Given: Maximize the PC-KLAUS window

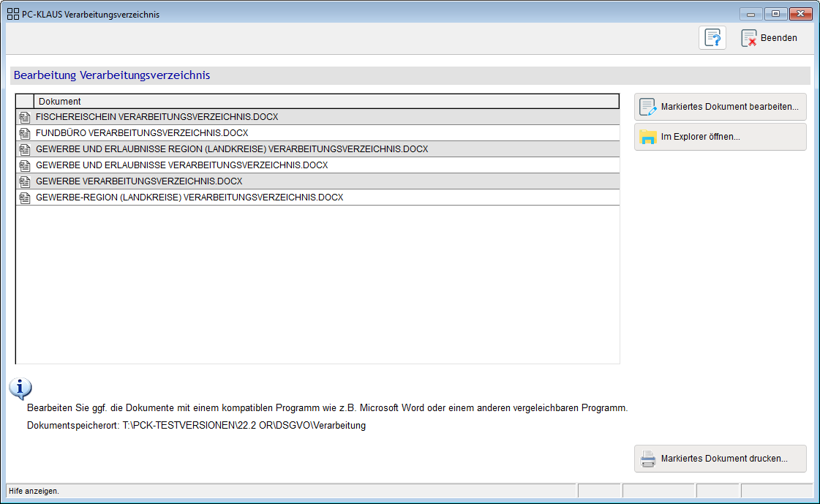Looking at the screenshot, I should click(x=775, y=14).
